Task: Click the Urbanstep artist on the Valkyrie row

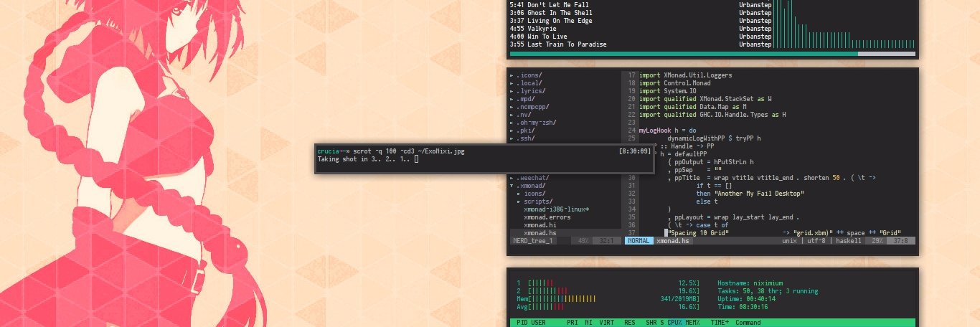Action: pyautogui.click(x=755, y=29)
